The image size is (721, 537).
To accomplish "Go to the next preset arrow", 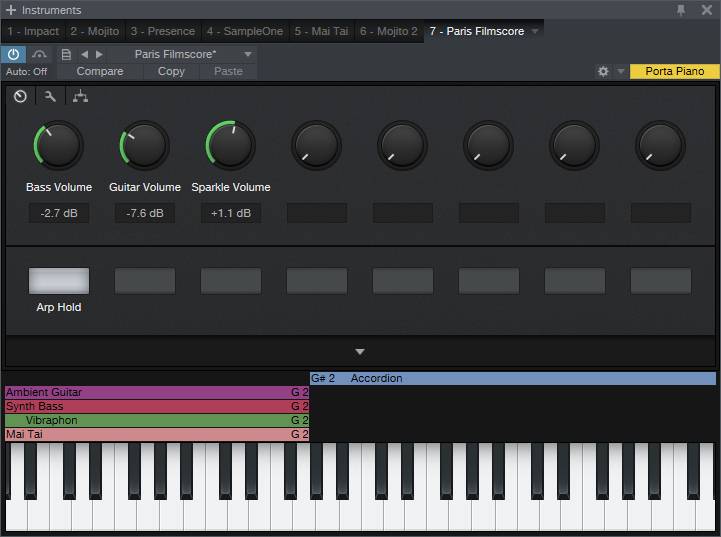I will (99, 55).
